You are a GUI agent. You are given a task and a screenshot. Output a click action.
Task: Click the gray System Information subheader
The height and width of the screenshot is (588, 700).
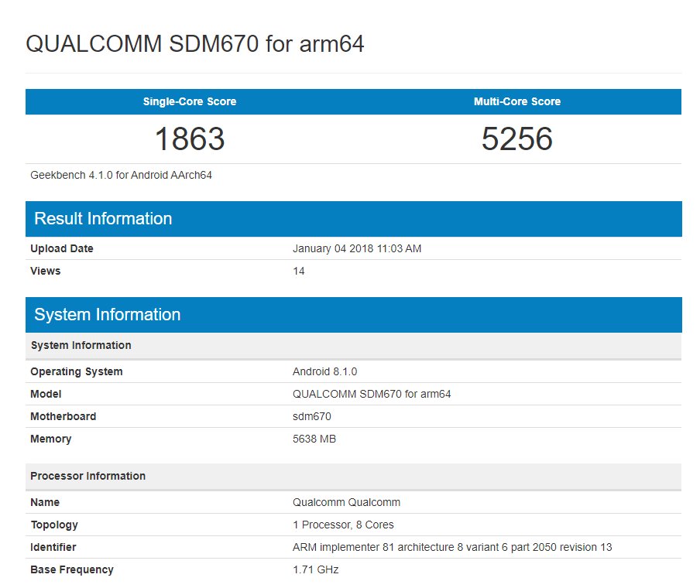(81, 345)
